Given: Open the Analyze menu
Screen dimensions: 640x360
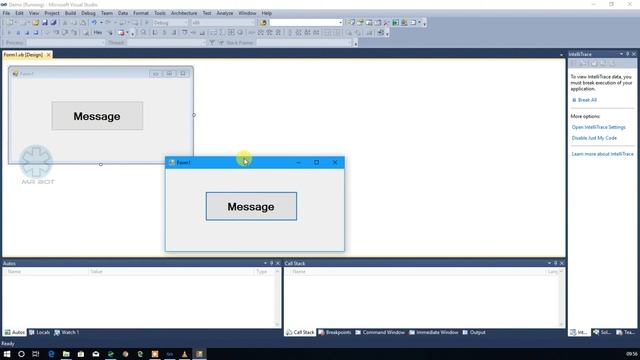Looking at the screenshot, I should tap(224, 13).
